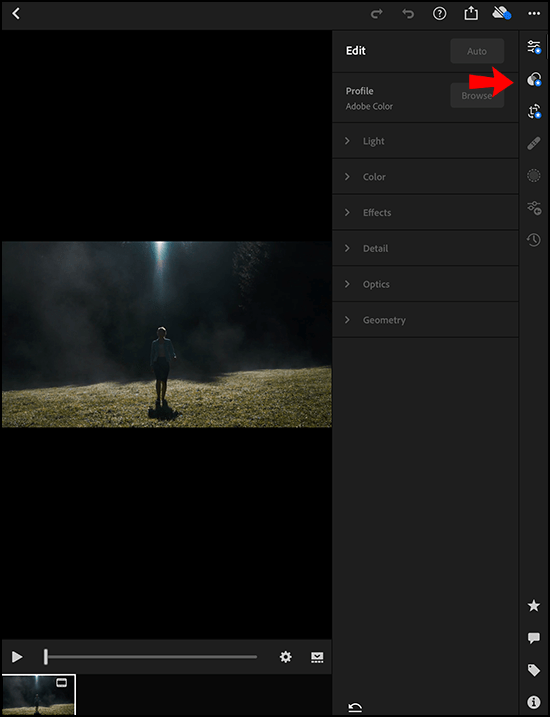
Task: Open the Presets icon in sidebar
Action: tap(534, 79)
